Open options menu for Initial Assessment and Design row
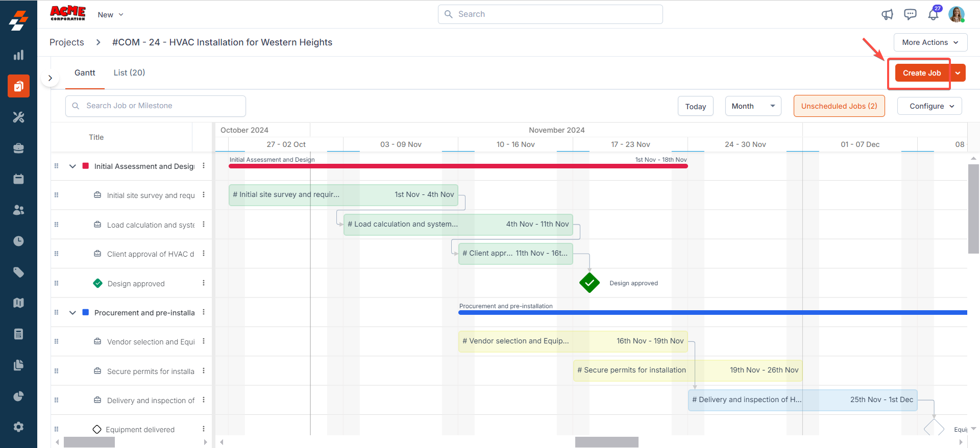 coord(204,166)
